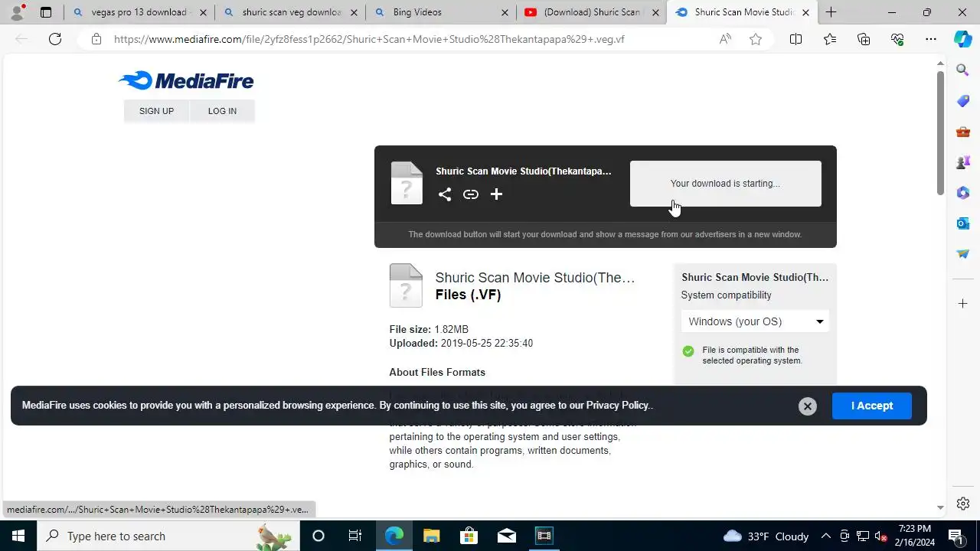Close the vegas pro 13 download tab
Image resolution: width=980 pixels, height=551 pixels.
tap(203, 12)
